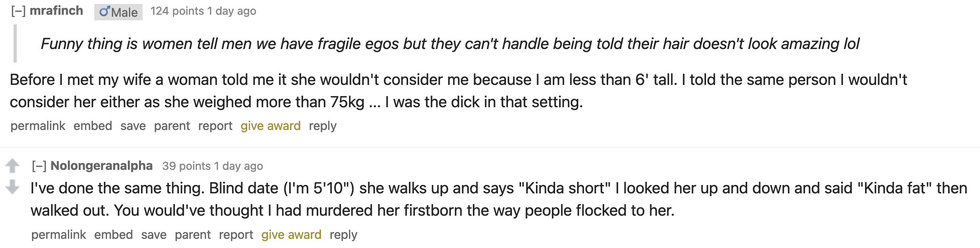
Task: Open mrafinch's user profile
Action: click(x=56, y=11)
